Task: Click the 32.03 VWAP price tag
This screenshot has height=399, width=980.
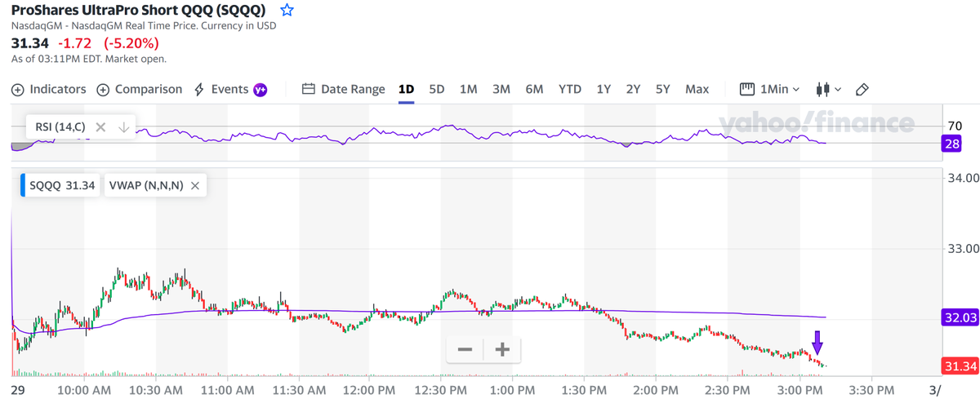Action: point(959,318)
